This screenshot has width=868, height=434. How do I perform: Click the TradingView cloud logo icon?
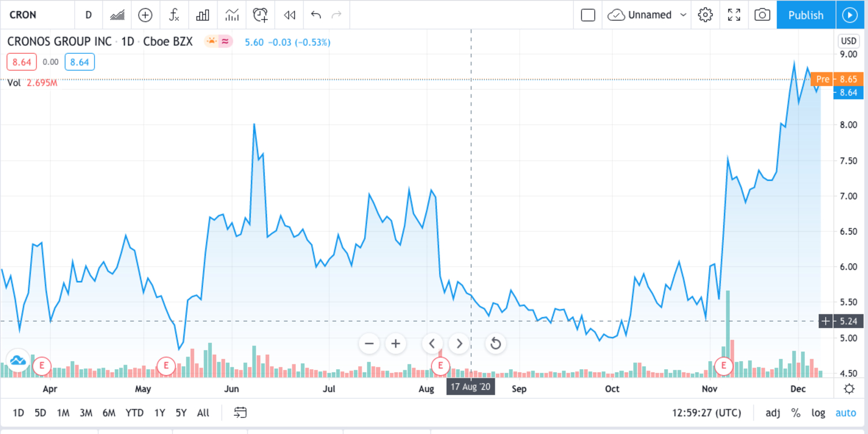pyautogui.click(x=18, y=360)
